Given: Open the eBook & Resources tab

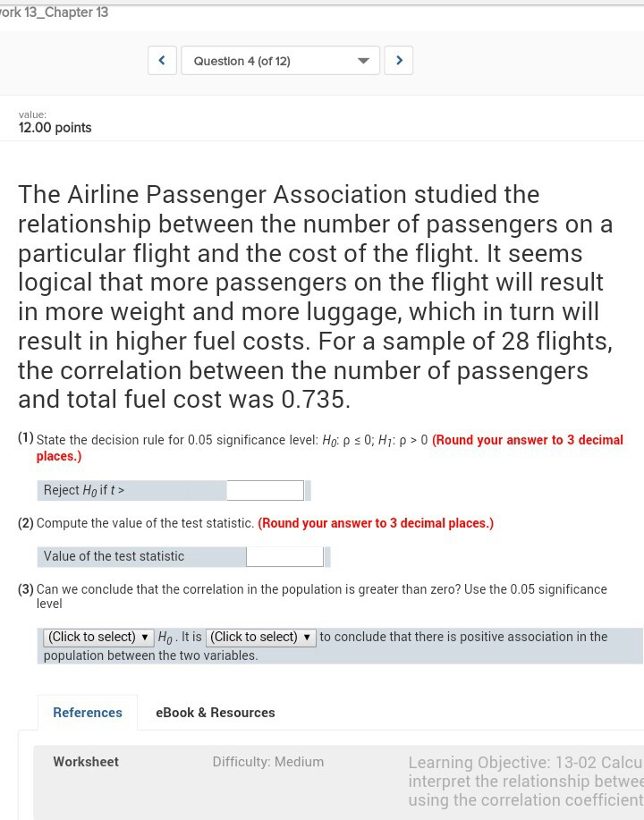Looking at the screenshot, I should click(215, 713).
